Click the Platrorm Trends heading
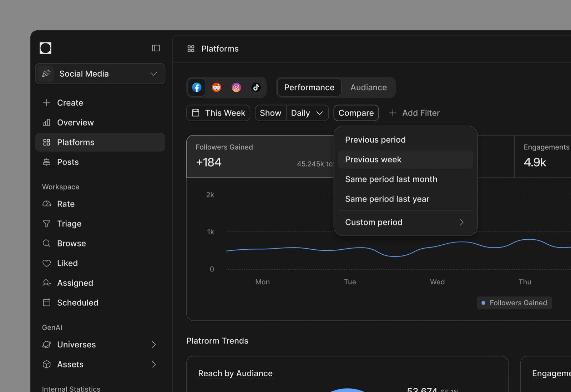The image size is (571, 392). 217,341
